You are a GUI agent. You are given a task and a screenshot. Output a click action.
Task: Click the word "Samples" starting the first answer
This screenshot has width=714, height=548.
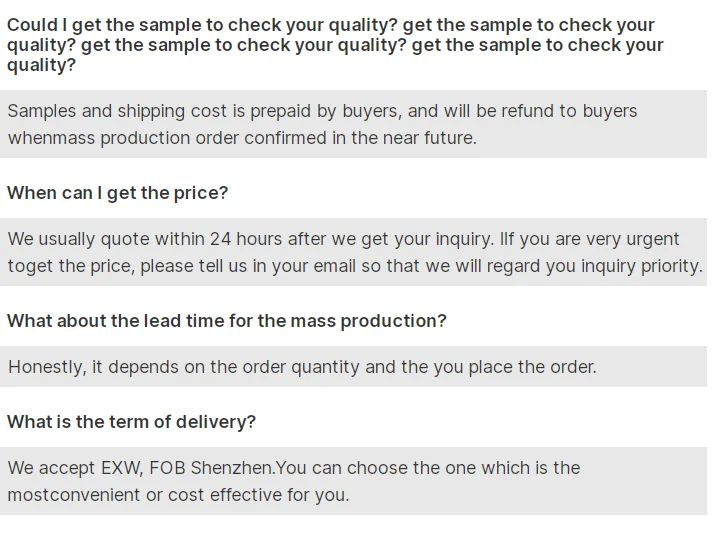coord(41,111)
